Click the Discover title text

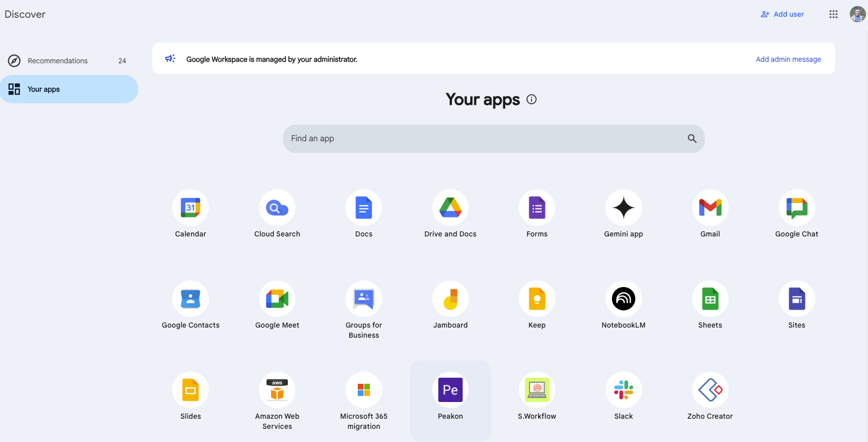[x=25, y=14]
